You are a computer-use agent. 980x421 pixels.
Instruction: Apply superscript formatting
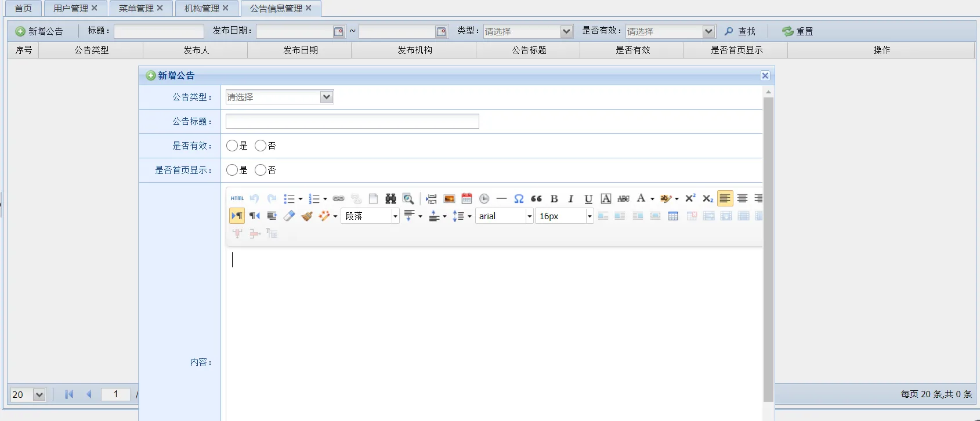(690, 199)
